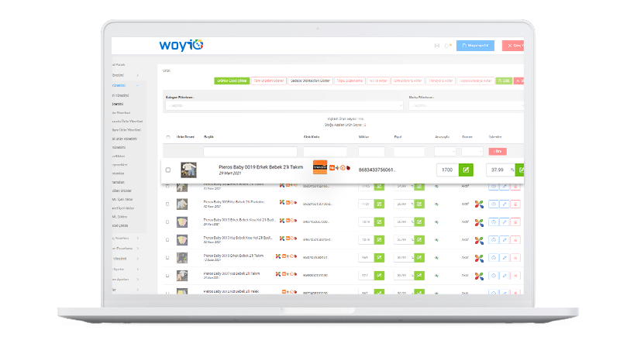Image resolution: width=620 pixels, height=364 pixels.
Task: Focus the Miktar filter input
Action: pyautogui.click(x=371, y=151)
